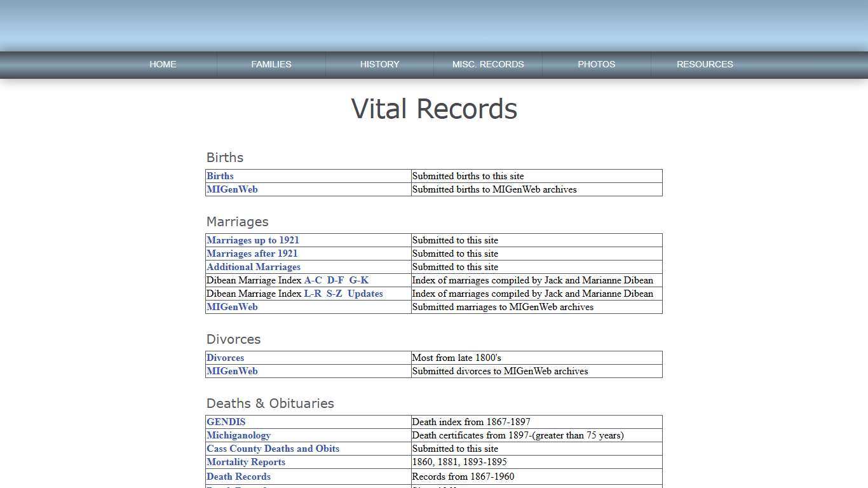The width and height of the screenshot is (868, 488).
Task: Visit the GENDIS death index
Action: coord(226,422)
